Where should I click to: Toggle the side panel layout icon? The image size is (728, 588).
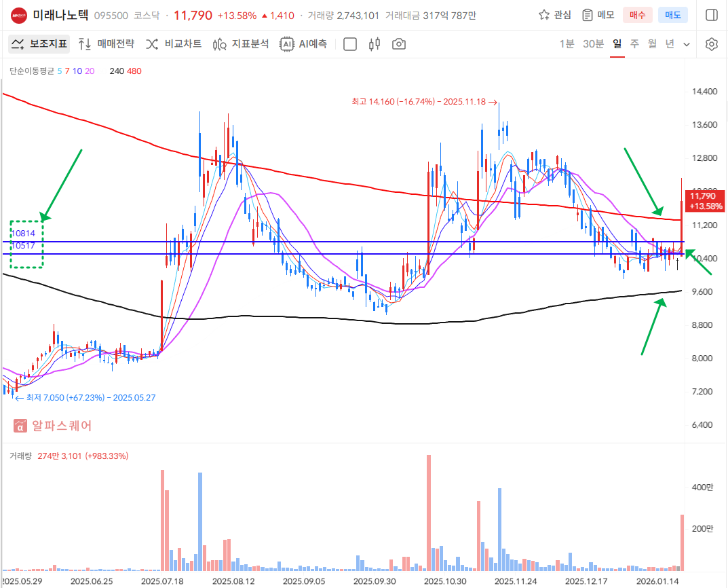[712, 15]
